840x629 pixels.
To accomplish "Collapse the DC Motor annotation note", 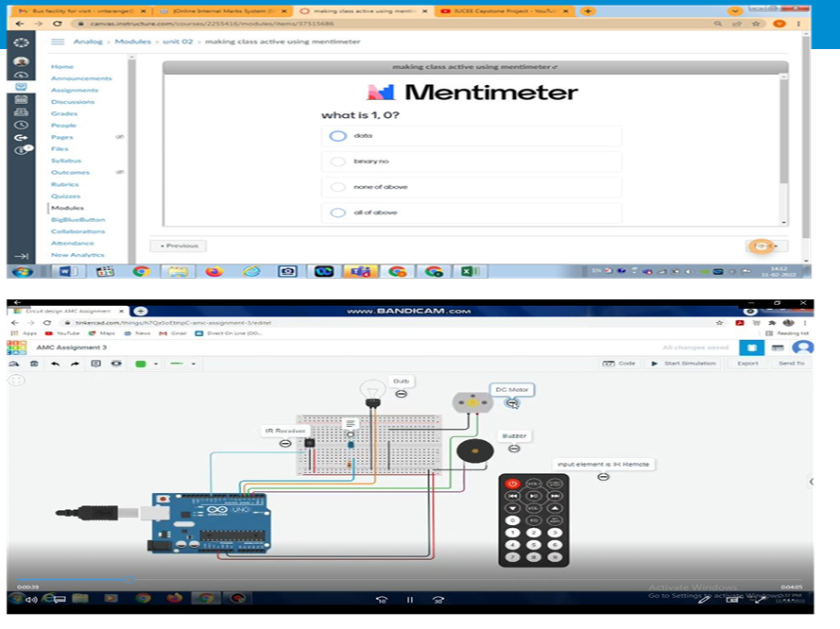I will [x=511, y=402].
